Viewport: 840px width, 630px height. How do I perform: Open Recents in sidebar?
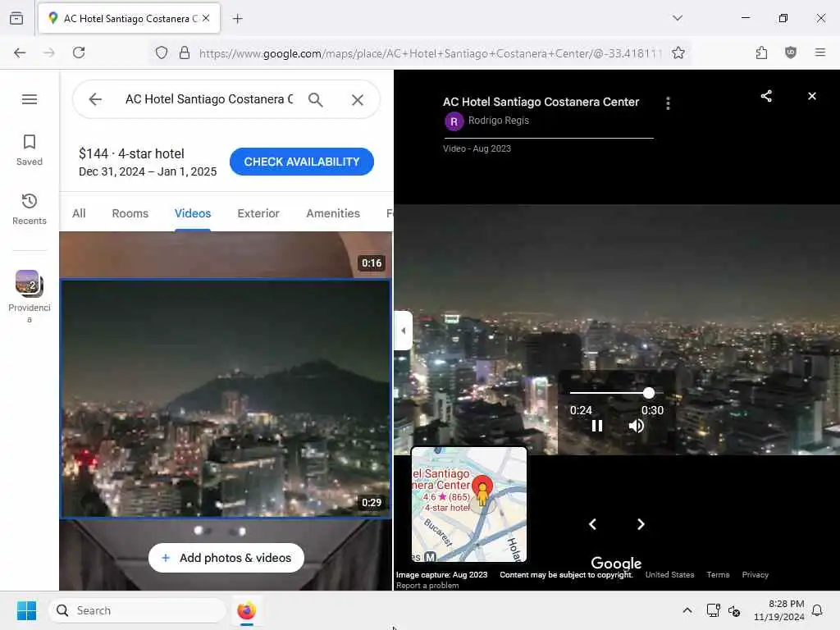click(x=30, y=209)
